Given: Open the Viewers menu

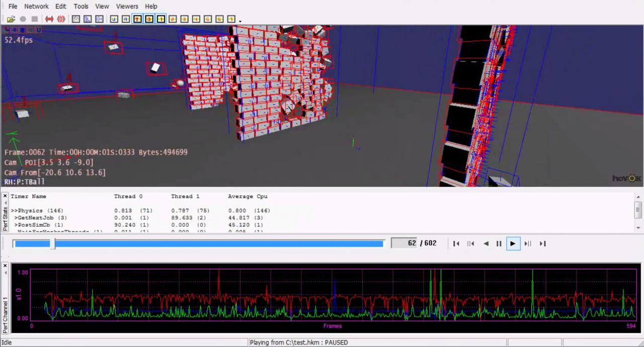Looking at the screenshot, I should point(127,6).
